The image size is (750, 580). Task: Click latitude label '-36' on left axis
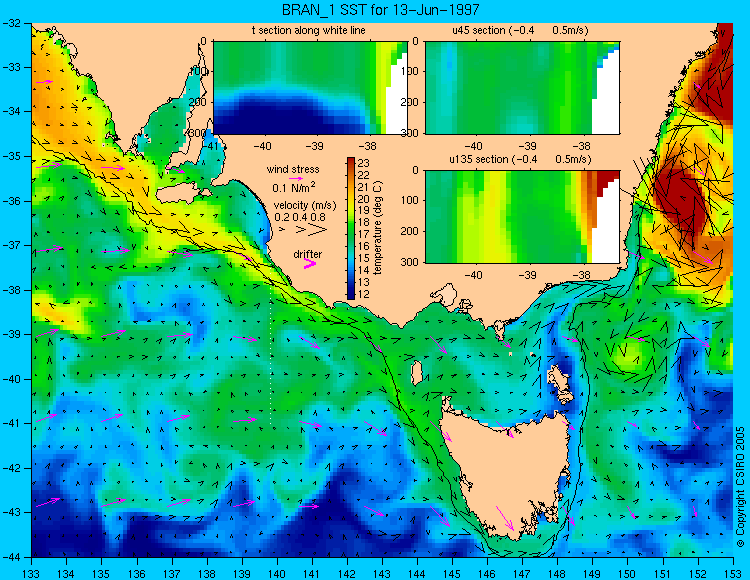[x=11, y=201]
